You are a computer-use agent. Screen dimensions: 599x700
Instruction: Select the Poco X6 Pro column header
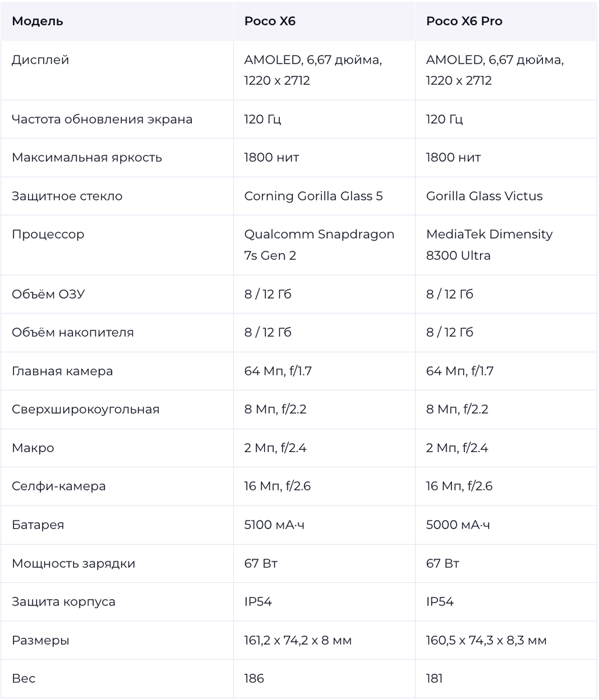464,21
